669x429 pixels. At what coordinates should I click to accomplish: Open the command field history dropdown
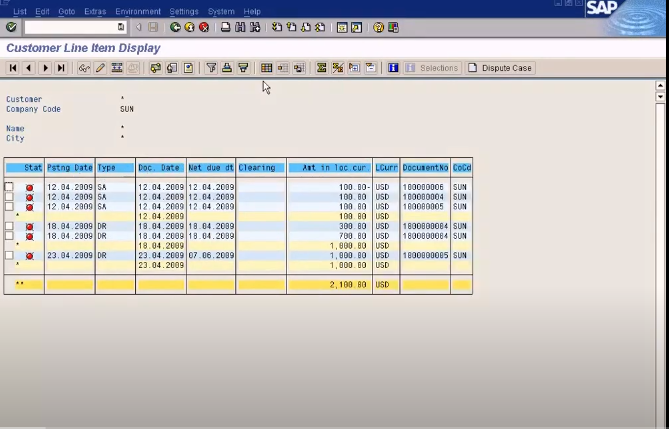(x=121, y=27)
